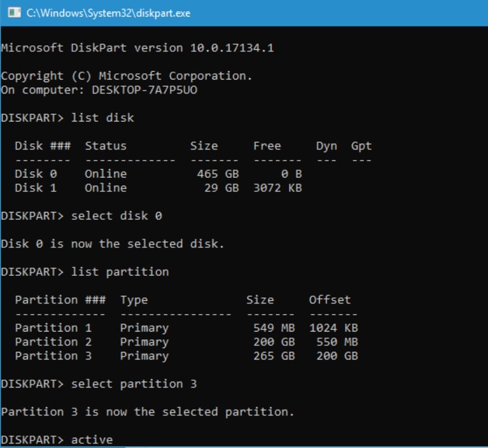Screen dimensions: 488x448
Task: Click the 'active' command at the last prompt
Action: pos(92,440)
